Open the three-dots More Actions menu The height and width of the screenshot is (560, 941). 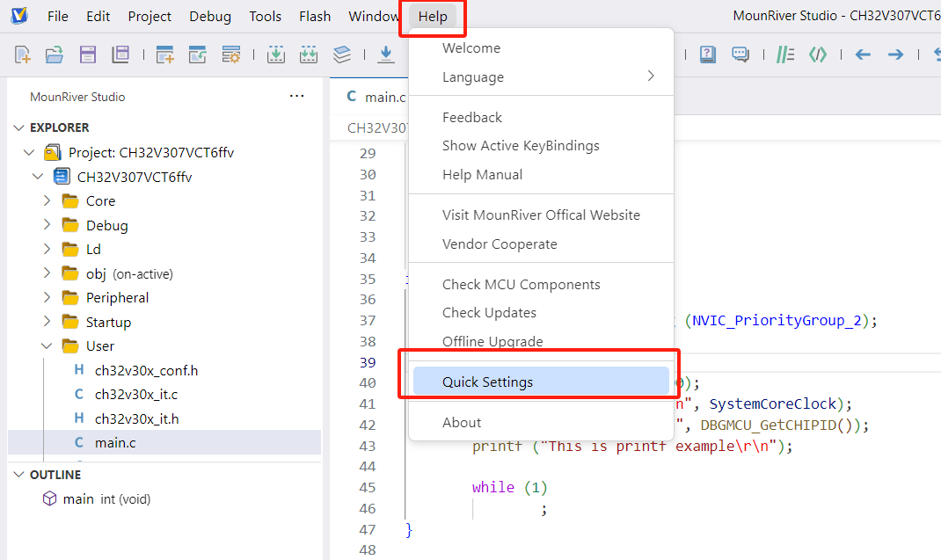[x=296, y=96]
